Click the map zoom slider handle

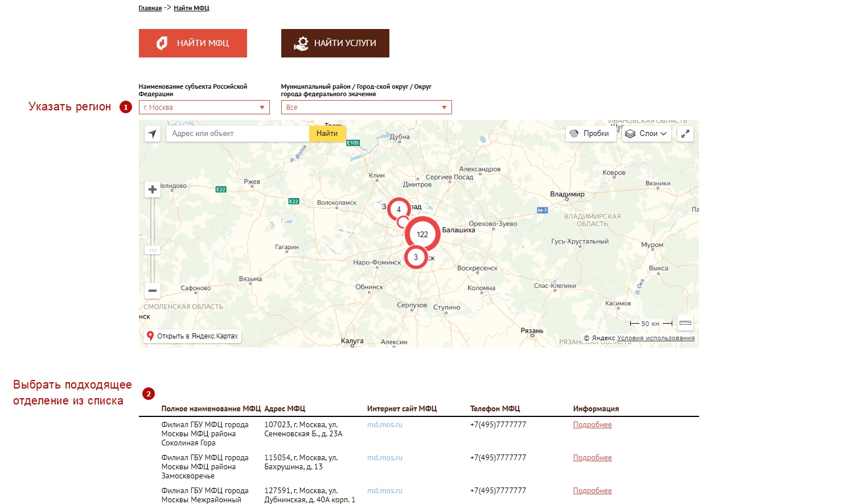tap(153, 250)
